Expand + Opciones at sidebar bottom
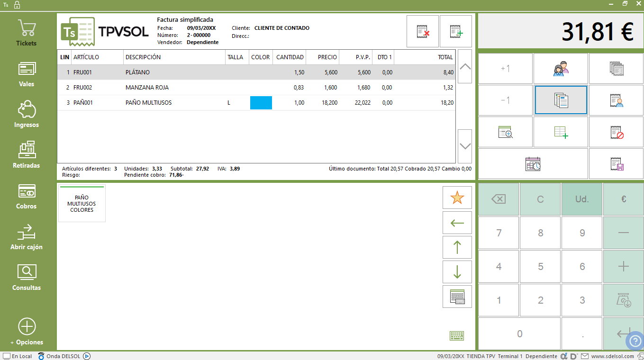This screenshot has height=360, width=644. click(27, 332)
